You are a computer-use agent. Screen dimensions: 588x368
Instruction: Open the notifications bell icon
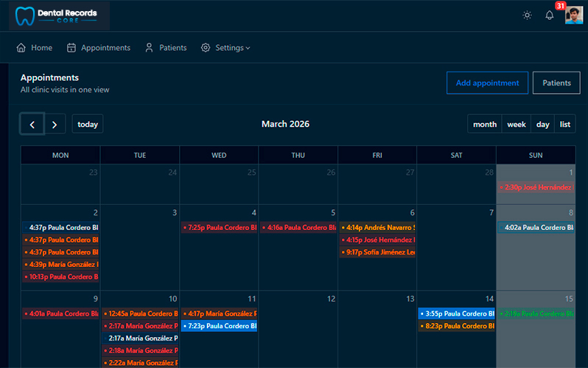tap(550, 15)
